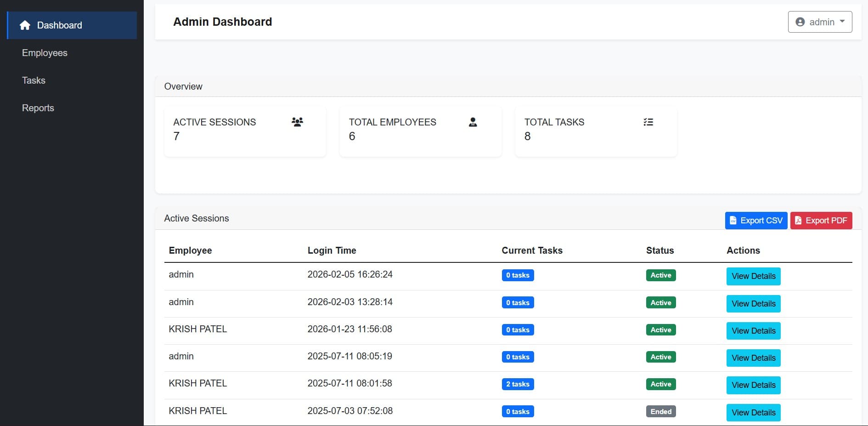
Task: Click the PDF icon on Export PDF button
Action: coord(798,221)
